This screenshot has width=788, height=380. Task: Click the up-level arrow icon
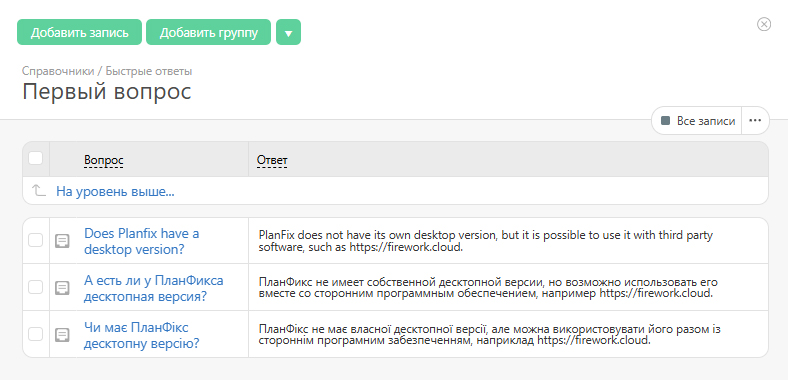[38, 191]
